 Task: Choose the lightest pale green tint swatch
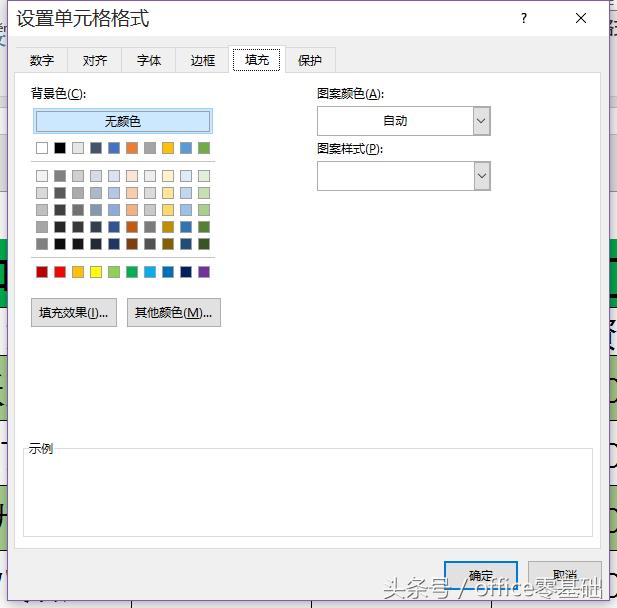pyautogui.click(x=204, y=176)
